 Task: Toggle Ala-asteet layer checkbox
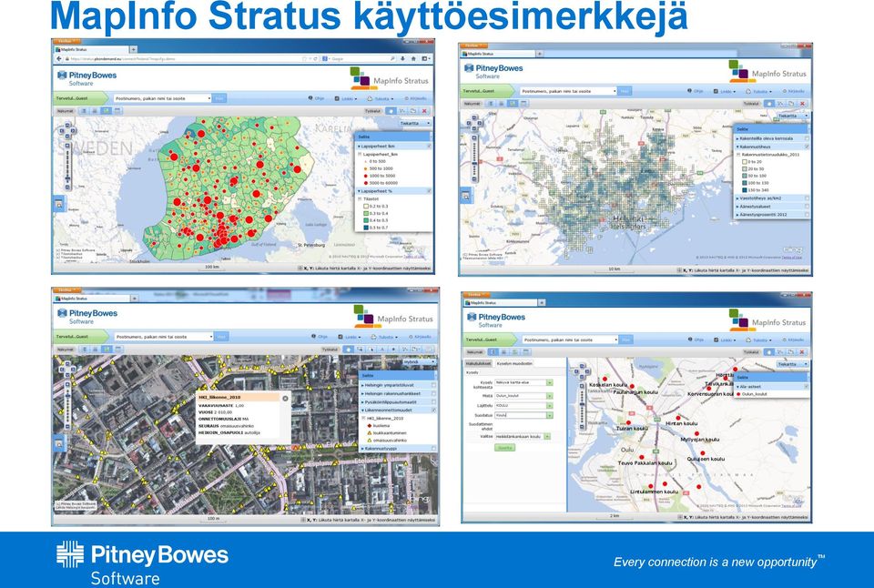coord(806,386)
